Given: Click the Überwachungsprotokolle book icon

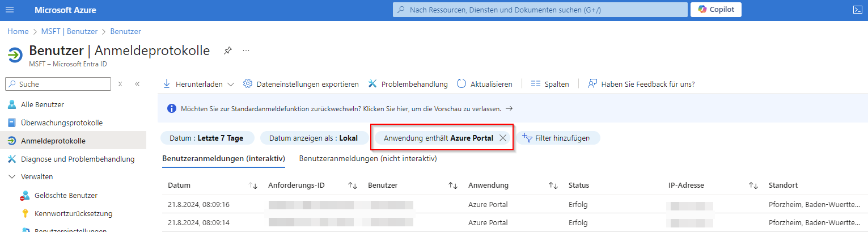Looking at the screenshot, I should click(x=12, y=123).
